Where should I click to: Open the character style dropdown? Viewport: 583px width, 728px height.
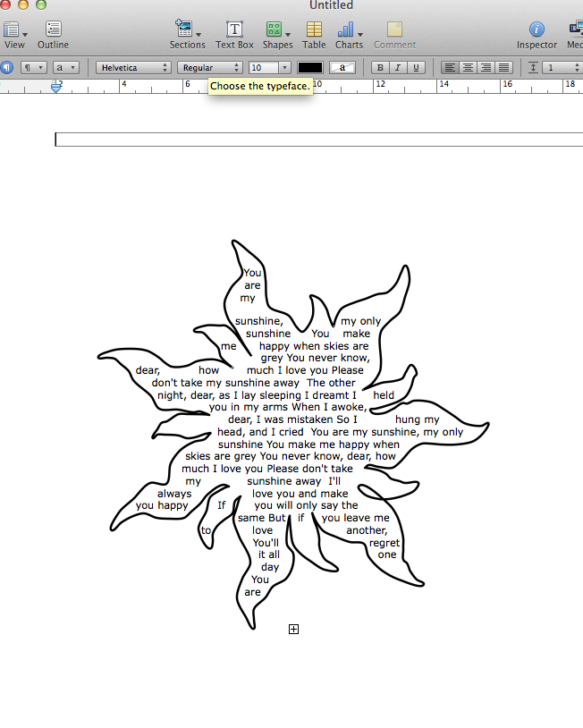point(65,68)
